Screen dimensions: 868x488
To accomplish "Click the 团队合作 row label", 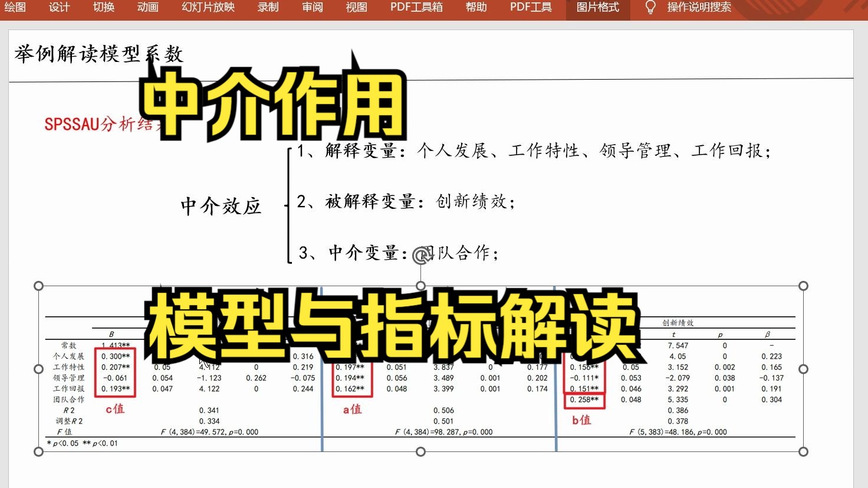I will [x=69, y=399].
